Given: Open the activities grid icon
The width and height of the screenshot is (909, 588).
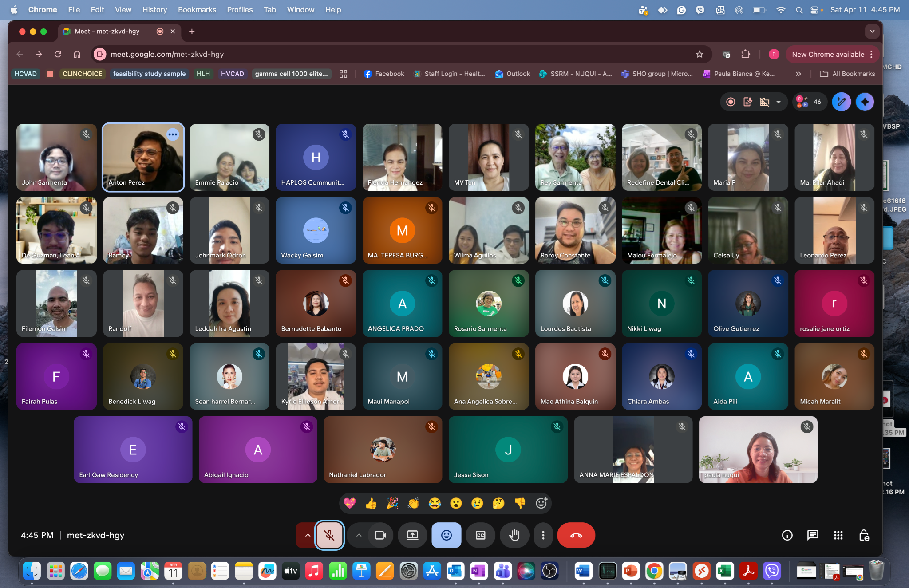Looking at the screenshot, I should click(x=838, y=535).
